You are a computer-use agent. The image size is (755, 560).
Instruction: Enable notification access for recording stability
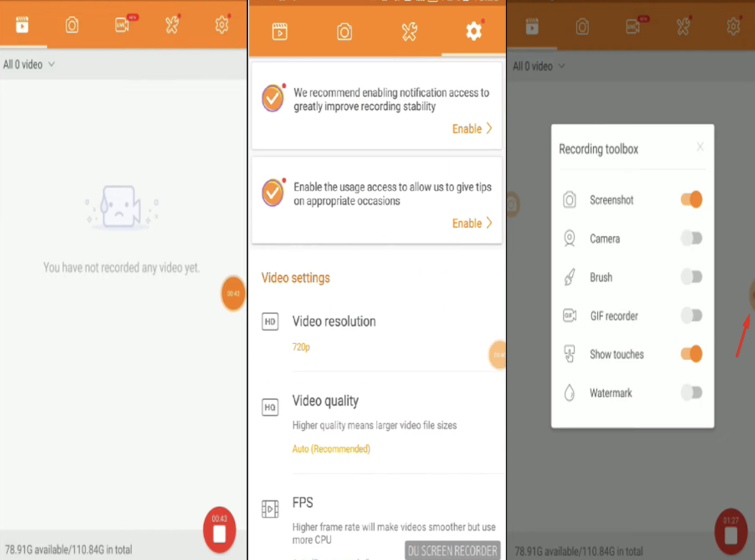pyautogui.click(x=467, y=129)
